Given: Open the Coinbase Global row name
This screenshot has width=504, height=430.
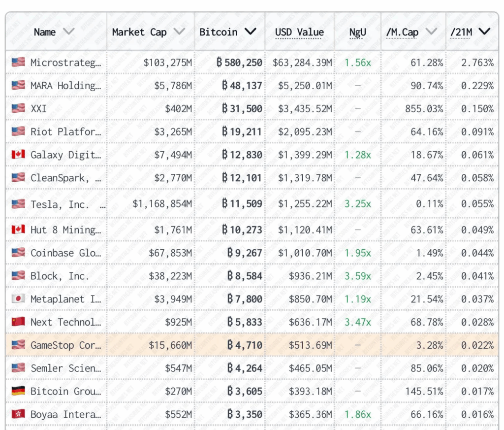Looking at the screenshot, I should pos(65,253).
